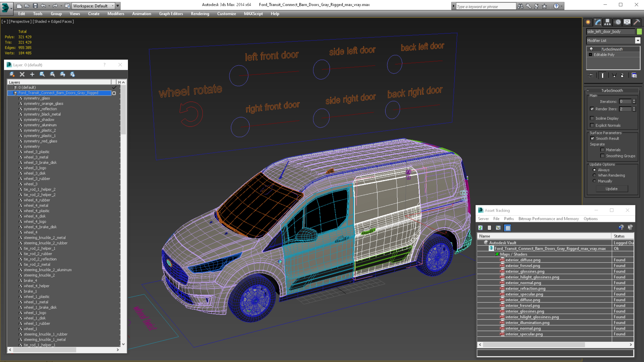Click the object name field side_left_door_body
Viewport: 644px width, 362px height.
click(x=610, y=32)
